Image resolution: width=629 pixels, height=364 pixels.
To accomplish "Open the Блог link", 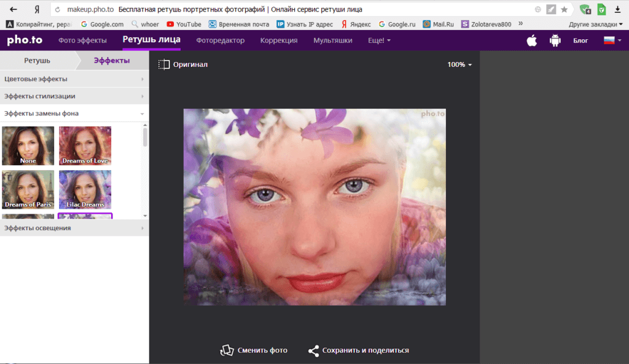I will click(x=580, y=41).
